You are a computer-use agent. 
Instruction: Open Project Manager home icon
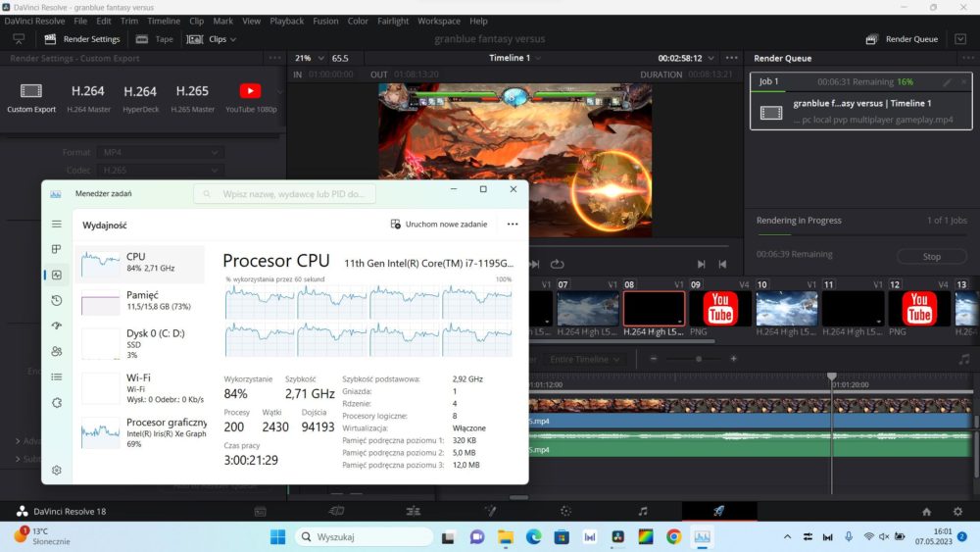(926, 512)
